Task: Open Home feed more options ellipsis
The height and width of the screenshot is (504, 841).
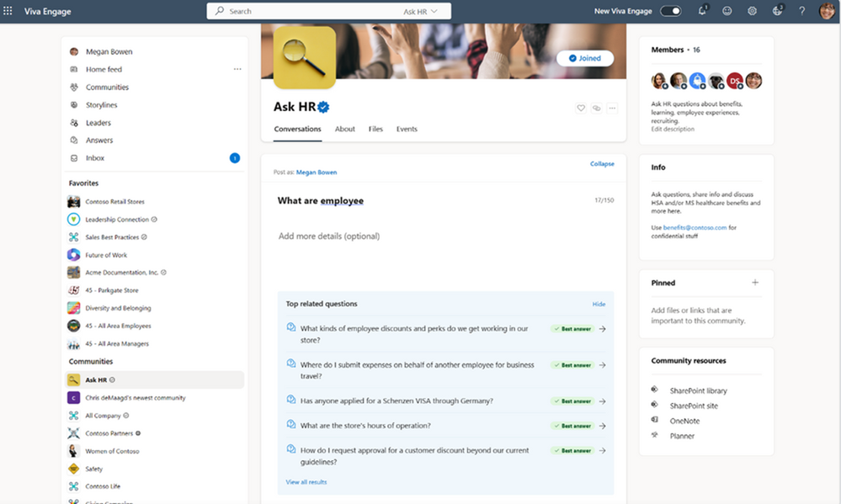Action: tap(237, 69)
